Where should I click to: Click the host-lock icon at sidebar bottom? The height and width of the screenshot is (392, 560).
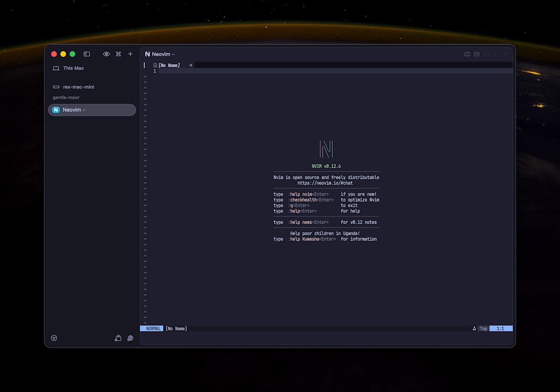(x=118, y=338)
